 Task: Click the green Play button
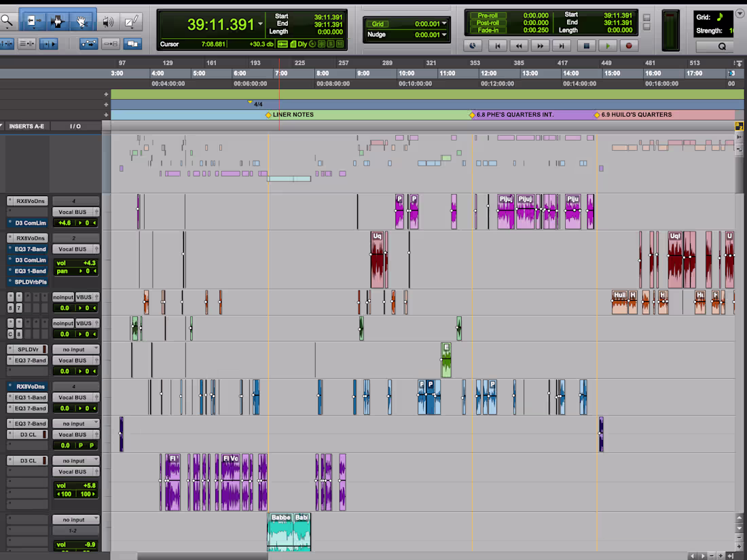tap(607, 45)
